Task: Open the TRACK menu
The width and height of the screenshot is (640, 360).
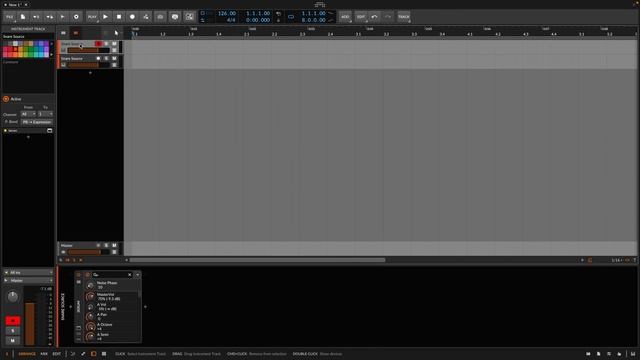Action: click(x=404, y=17)
